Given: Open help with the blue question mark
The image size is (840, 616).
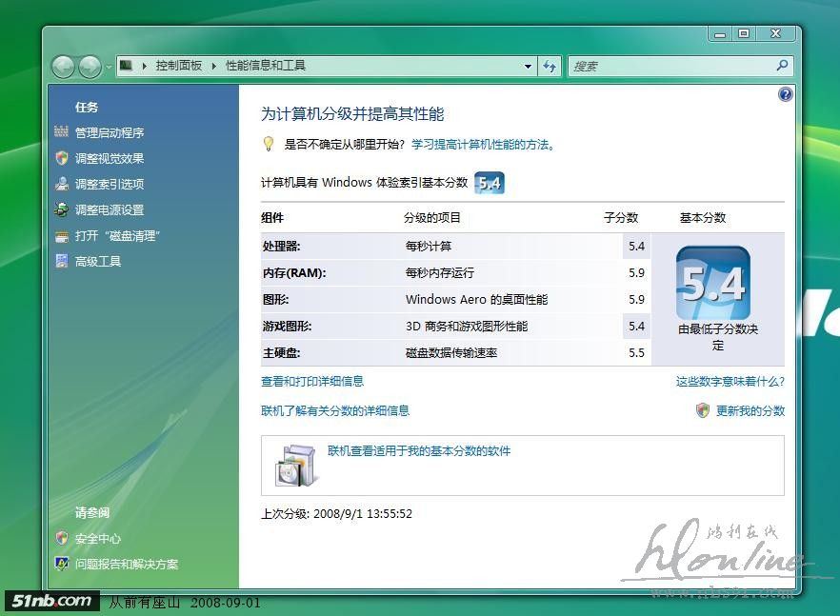Looking at the screenshot, I should click(x=785, y=94).
